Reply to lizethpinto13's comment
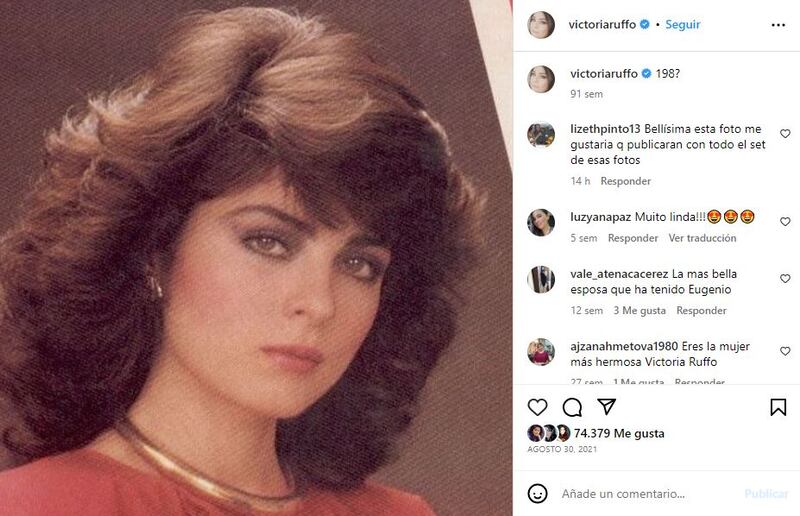The image size is (800, 516). 626,181
